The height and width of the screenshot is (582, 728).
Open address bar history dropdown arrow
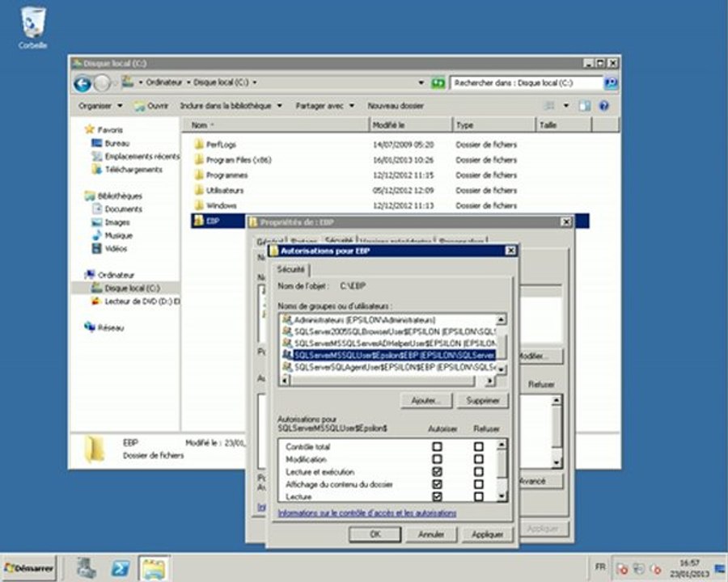421,83
